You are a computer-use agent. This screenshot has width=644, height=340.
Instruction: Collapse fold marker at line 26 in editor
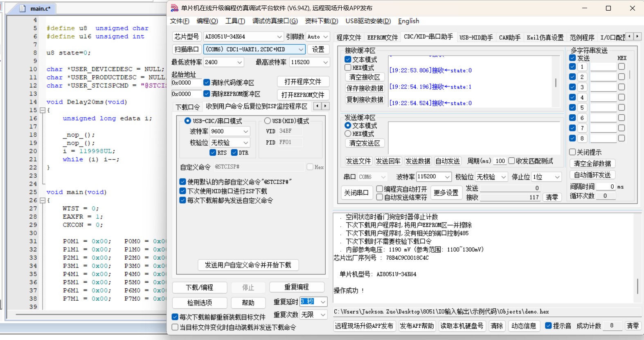click(42, 200)
